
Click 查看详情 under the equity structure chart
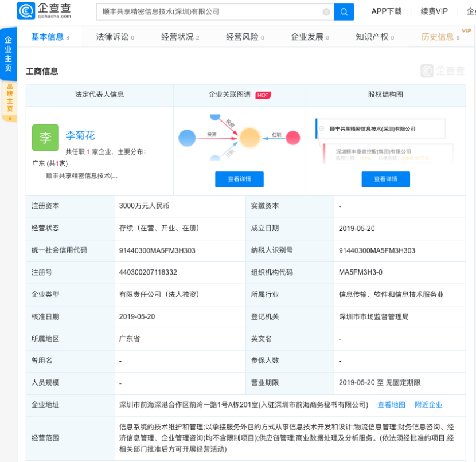[x=385, y=179]
